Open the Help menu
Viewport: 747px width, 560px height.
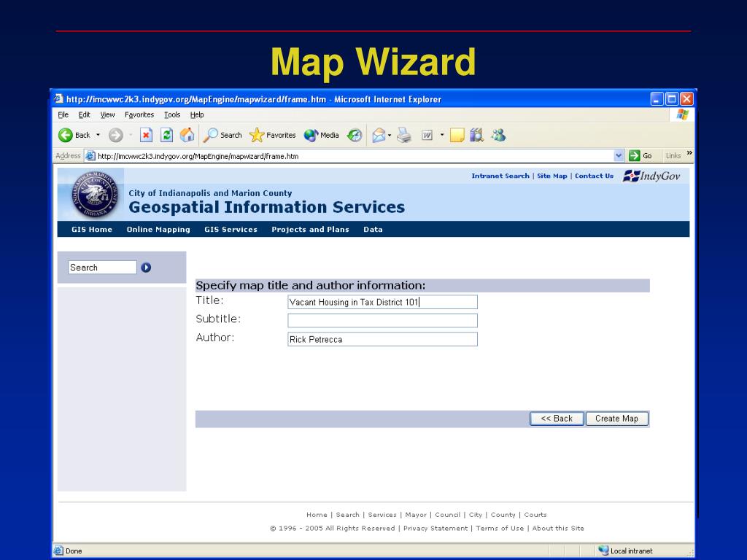197,114
